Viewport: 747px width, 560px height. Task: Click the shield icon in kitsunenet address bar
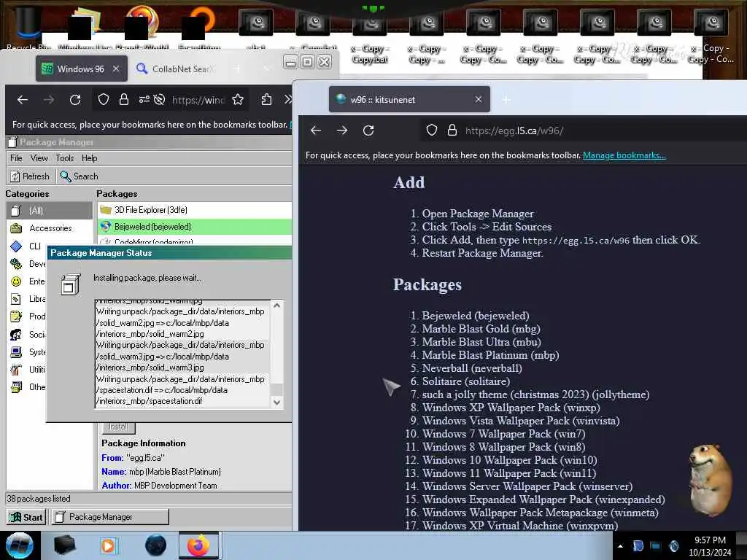tap(432, 130)
